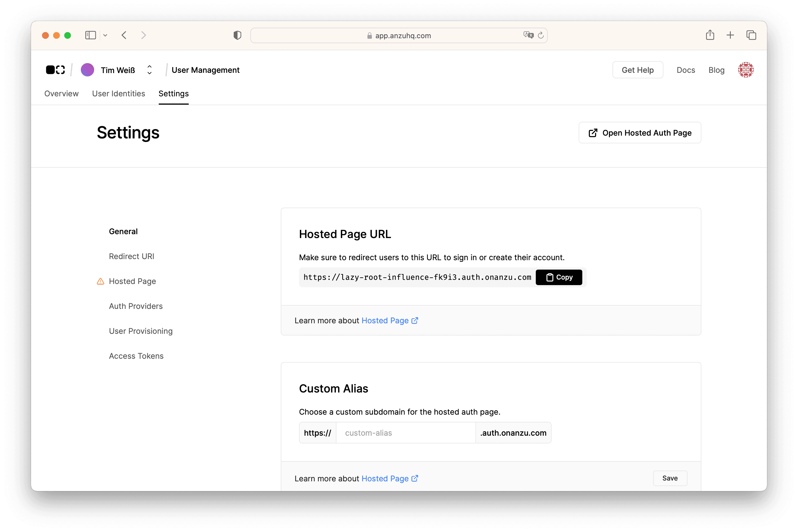Open sidebar options dropdown arrow
The width and height of the screenshot is (798, 532).
pos(105,35)
